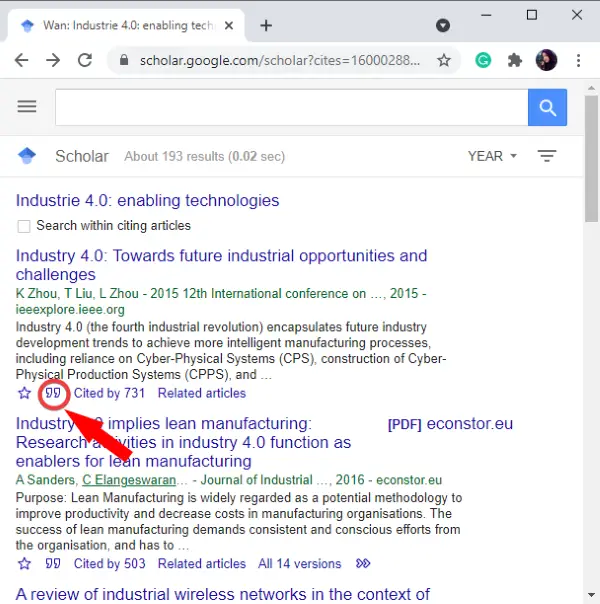The width and height of the screenshot is (600, 604).
Task: Save the Zhou article with star icon
Action: click(x=24, y=393)
